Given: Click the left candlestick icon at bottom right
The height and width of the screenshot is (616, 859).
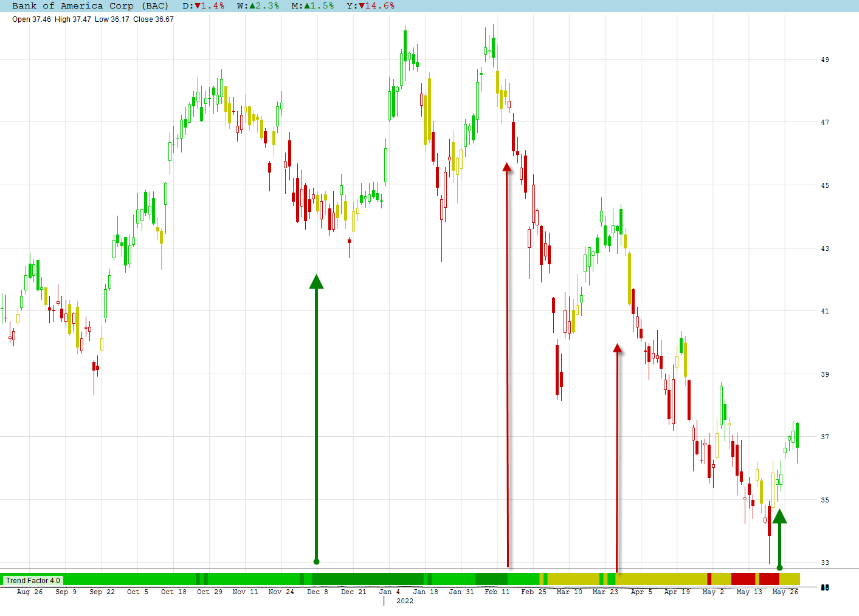Looking at the screenshot, I should 823,587.
